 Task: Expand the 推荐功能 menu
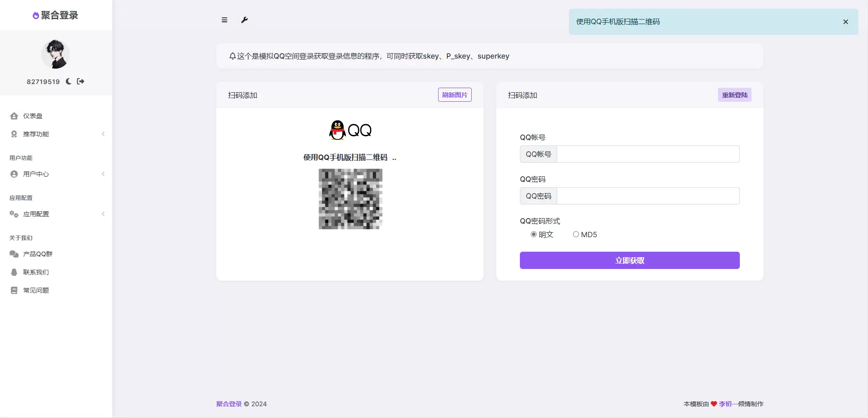(x=56, y=134)
